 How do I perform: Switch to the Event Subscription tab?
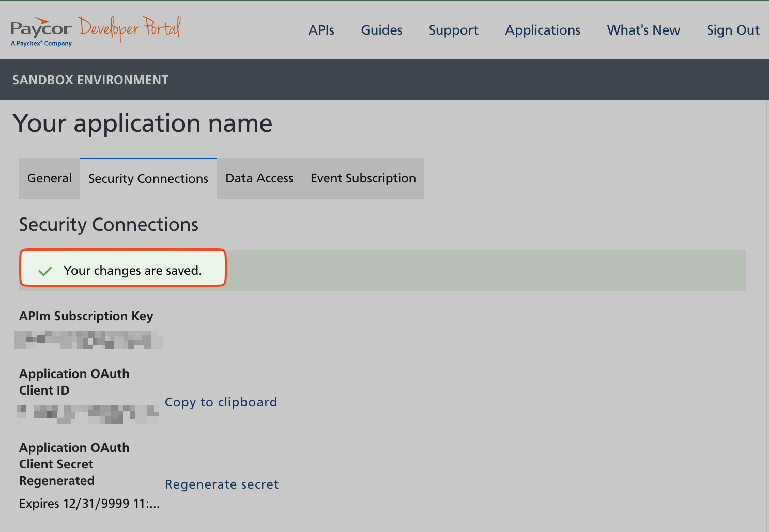click(363, 178)
